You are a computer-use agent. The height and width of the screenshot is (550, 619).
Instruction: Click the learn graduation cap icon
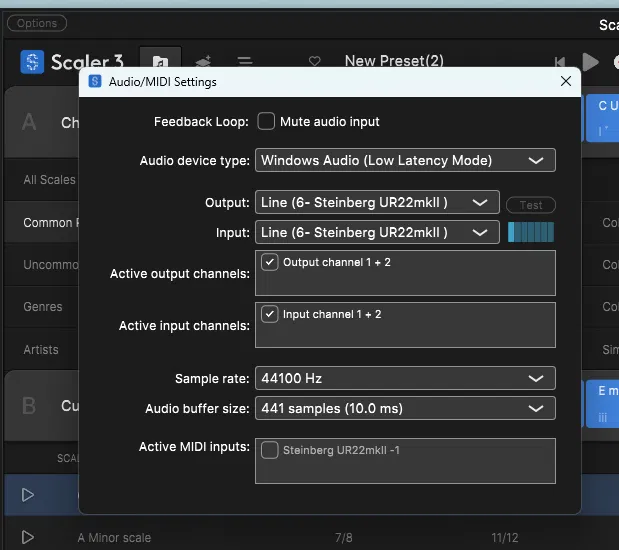click(x=203, y=61)
